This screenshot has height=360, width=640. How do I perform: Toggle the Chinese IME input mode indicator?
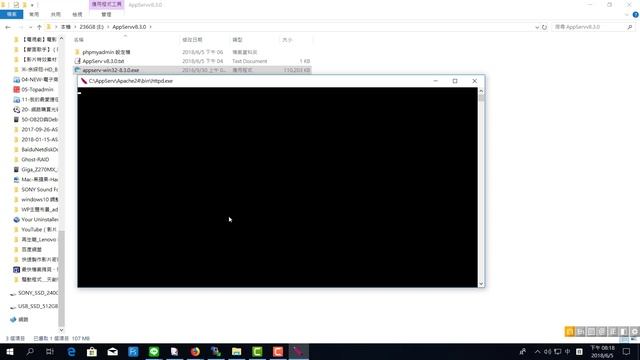point(568,351)
